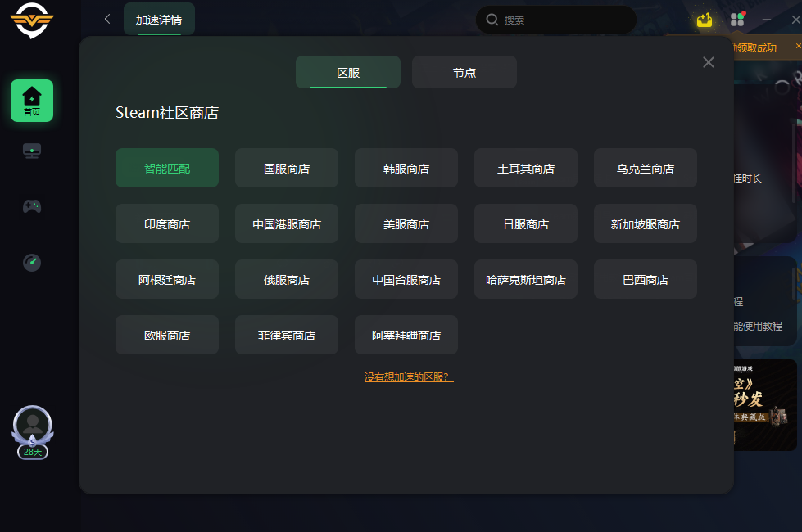Click the 能使用教程 text behind the dialog

[x=758, y=326]
